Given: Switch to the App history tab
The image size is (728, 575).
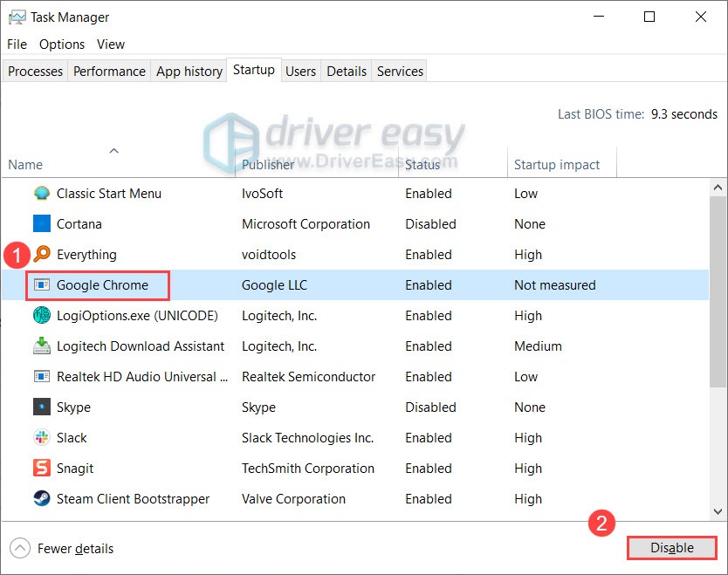Looking at the screenshot, I should [x=189, y=71].
